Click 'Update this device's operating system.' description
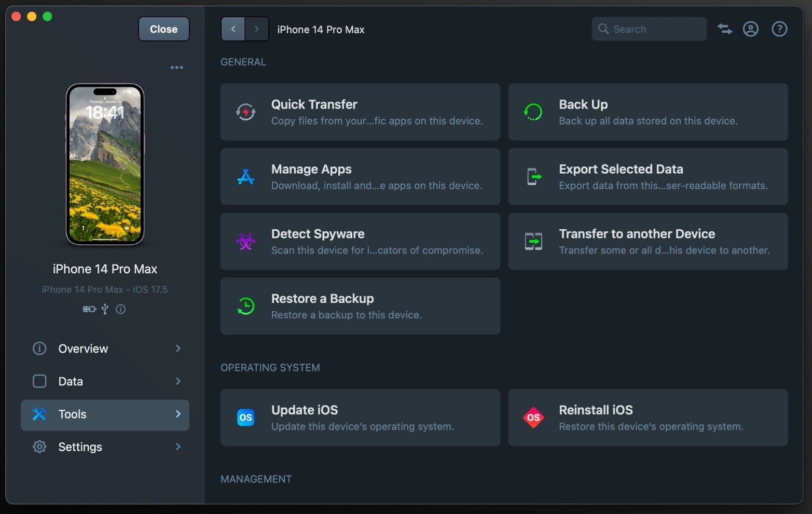Screen dimensions: 812x514 (x=363, y=426)
